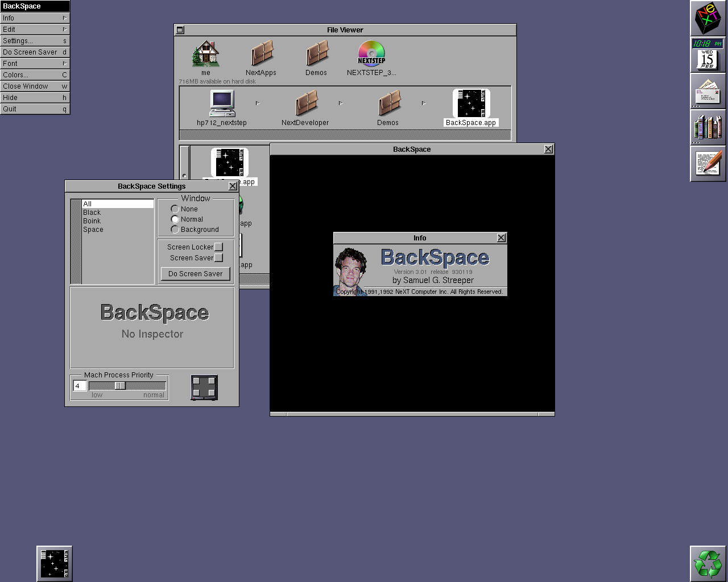728x582 pixels.
Task: Click the author portrait in the Info panel
Action: (x=351, y=272)
